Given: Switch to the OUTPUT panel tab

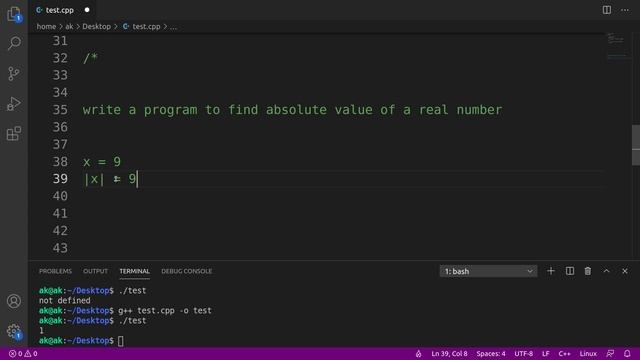Looking at the screenshot, I should click(96, 271).
